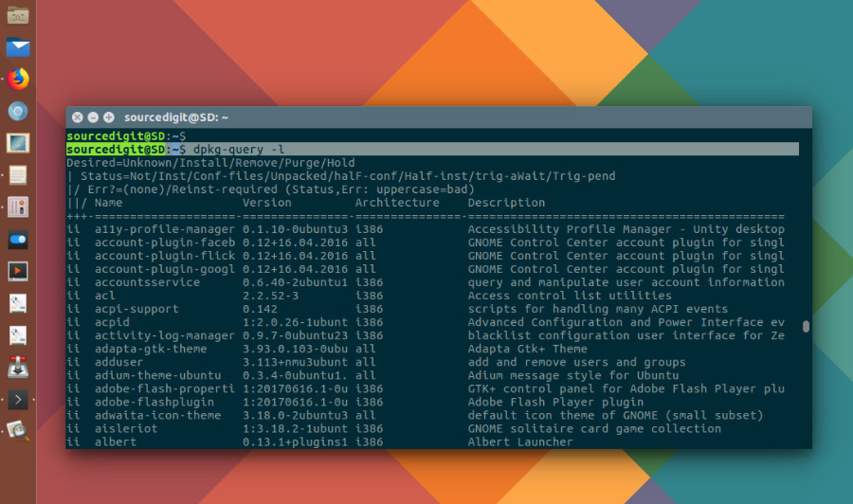Click version '0.6.40-2ubuntu1'
The width and height of the screenshot is (853, 504).
pos(295,282)
